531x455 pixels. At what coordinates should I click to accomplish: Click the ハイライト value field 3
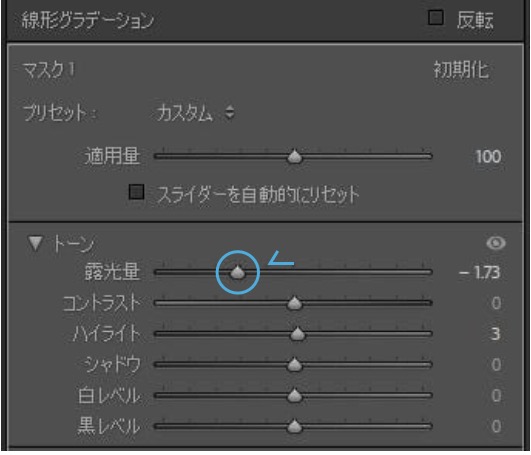click(x=495, y=334)
